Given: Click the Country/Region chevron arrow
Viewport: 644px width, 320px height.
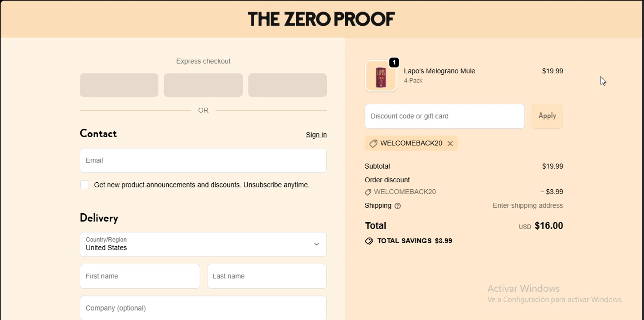Looking at the screenshot, I should pyautogui.click(x=316, y=244).
